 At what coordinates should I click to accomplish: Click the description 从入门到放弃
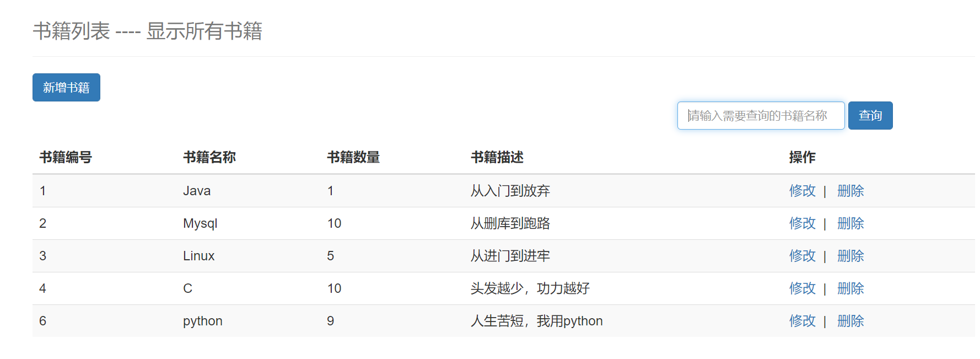click(x=510, y=191)
